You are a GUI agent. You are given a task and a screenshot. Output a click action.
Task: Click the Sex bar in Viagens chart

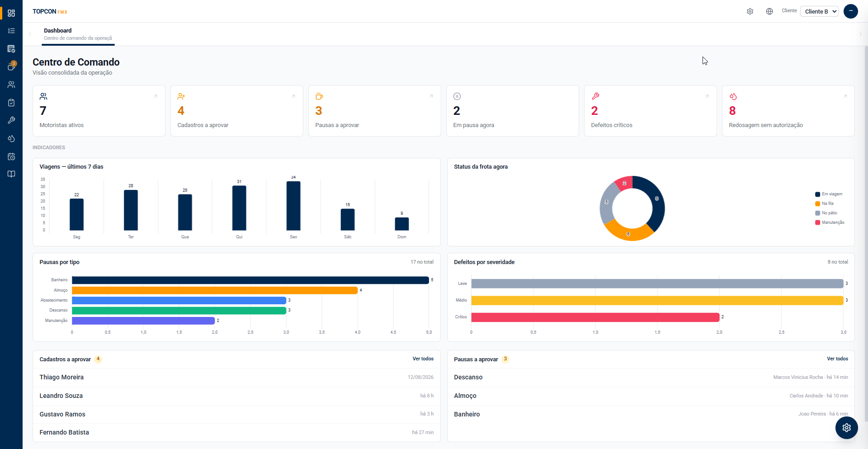pos(293,206)
